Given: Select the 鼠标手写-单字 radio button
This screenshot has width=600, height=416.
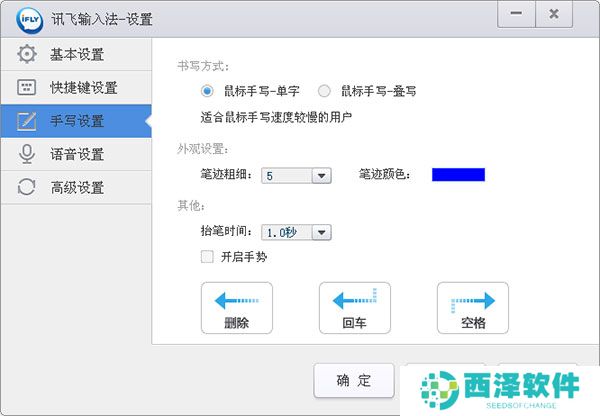Looking at the screenshot, I should [207, 91].
